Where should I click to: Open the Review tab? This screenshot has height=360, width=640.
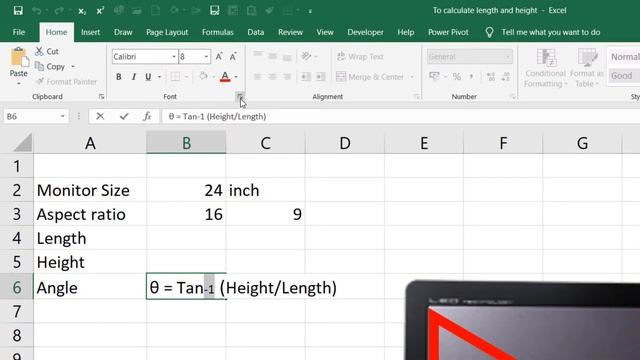click(290, 32)
